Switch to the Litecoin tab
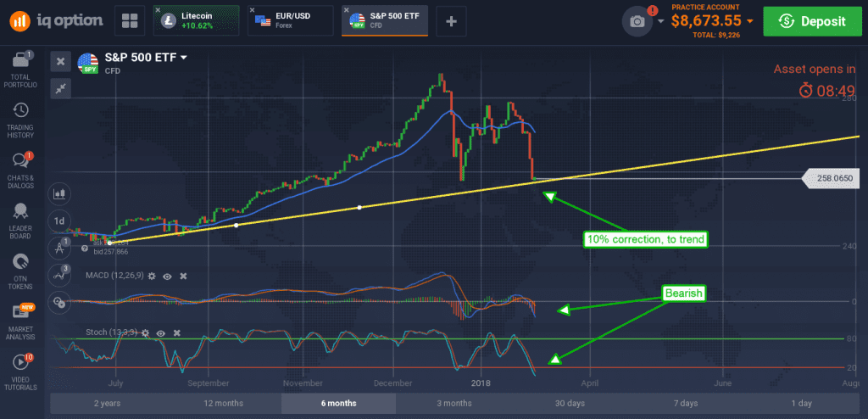Image resolution: width=868 pixels, height=419 pixels. tap(197, 21)
